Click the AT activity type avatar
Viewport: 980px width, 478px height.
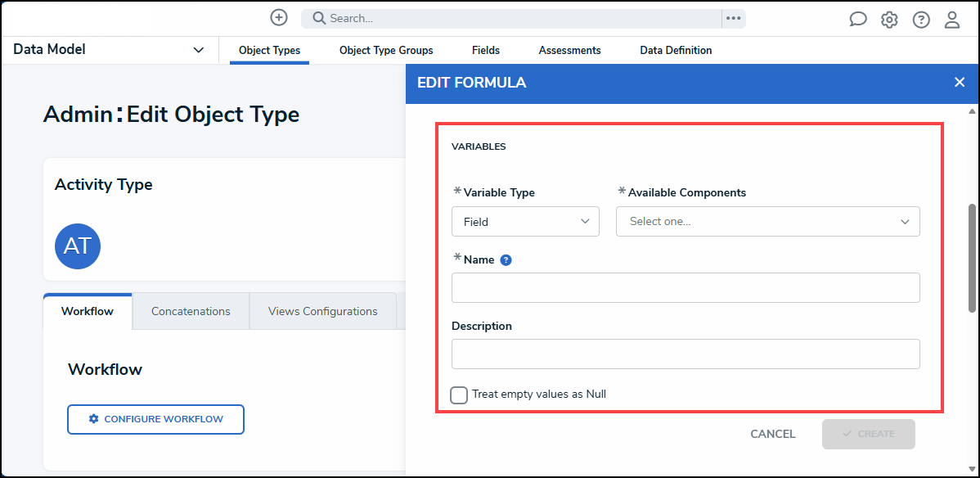coord(78,246)
